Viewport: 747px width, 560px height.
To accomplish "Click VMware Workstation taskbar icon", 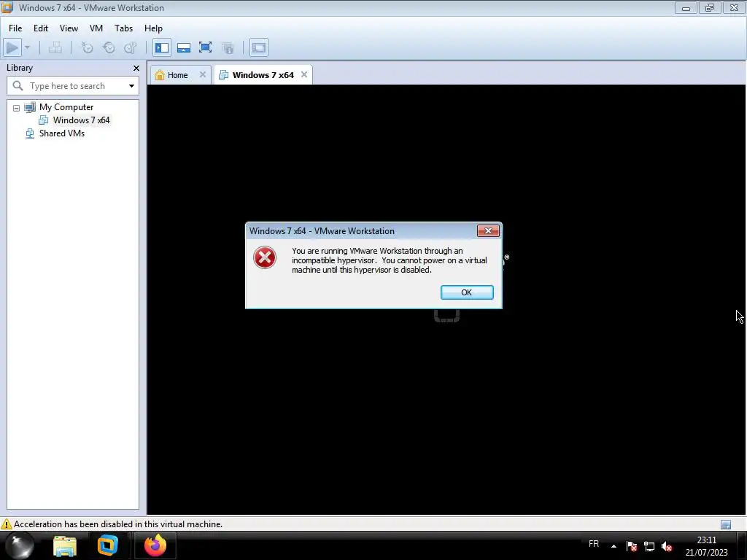I will 108,545.
